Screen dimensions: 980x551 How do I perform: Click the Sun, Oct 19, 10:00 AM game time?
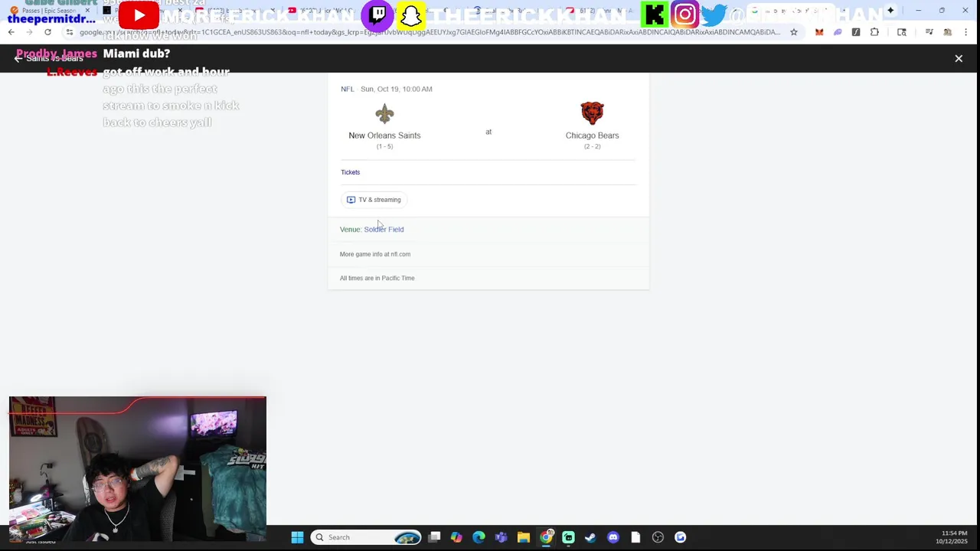click(x=397, y=89)
